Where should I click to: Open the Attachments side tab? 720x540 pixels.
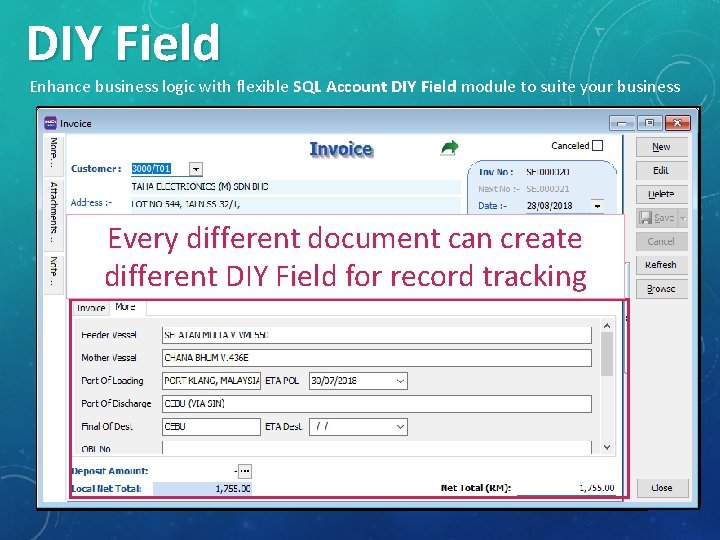(x=54, y=214)
